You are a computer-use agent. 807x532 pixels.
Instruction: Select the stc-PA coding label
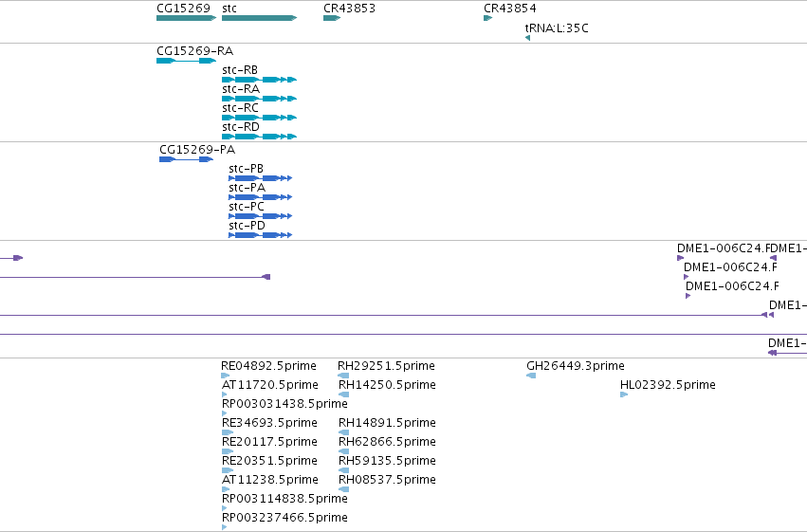pyautogui.click(x=248, y=188)
